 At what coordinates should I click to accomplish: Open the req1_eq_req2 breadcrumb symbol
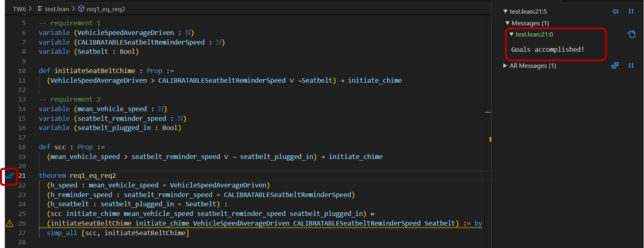106,9
